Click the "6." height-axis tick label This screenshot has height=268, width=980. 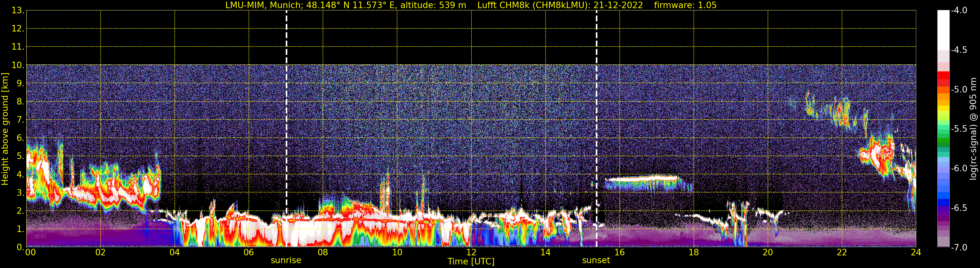20,138
